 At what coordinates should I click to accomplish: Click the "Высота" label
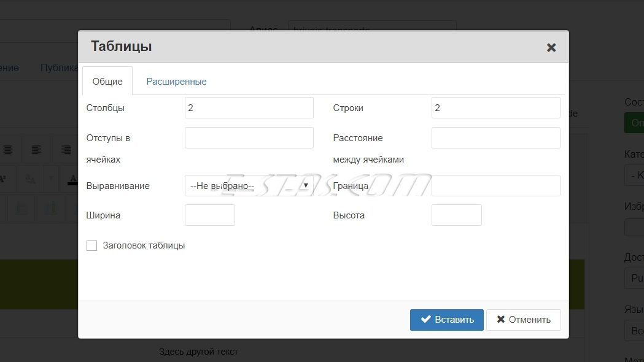[x=349, y=215]
